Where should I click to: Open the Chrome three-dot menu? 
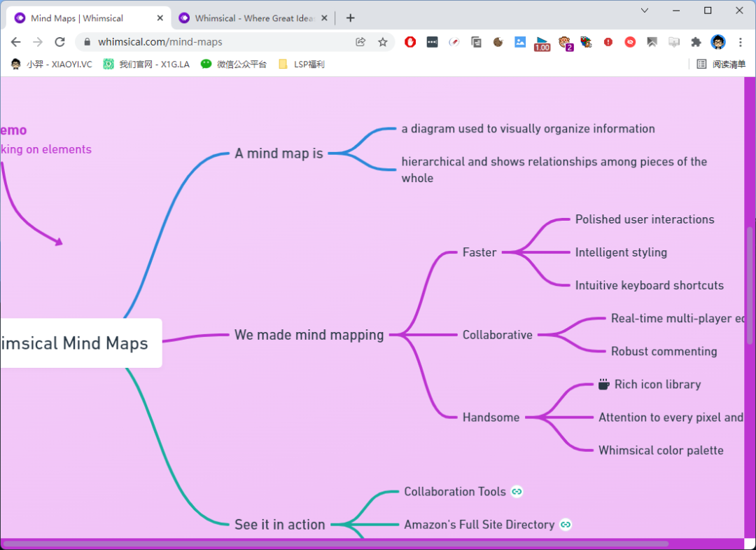coord(741,42)
